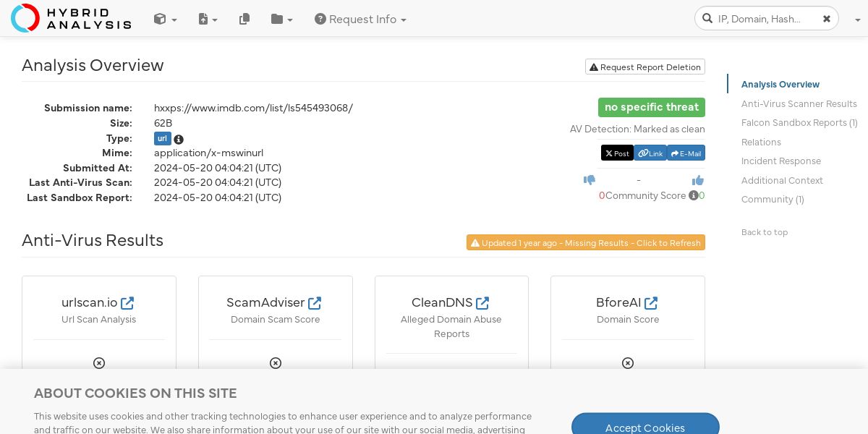Image resolution: width=868 pixels, height=434 pixels.
Task: Expand the folder dropdown in navbar
Action: [282, 20]
